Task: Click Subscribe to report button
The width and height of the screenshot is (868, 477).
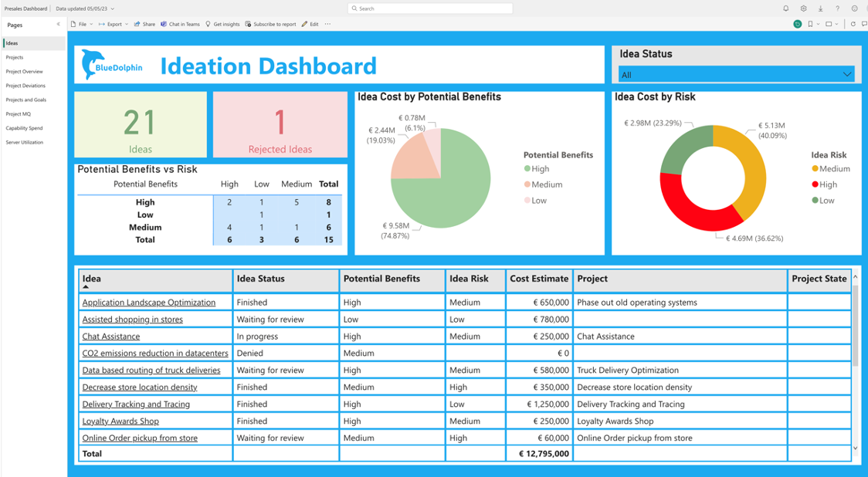Action: coord(271,24)
